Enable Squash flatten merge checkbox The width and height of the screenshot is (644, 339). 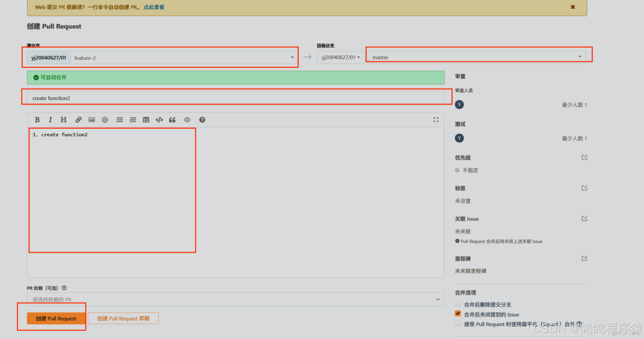point(458,324)
